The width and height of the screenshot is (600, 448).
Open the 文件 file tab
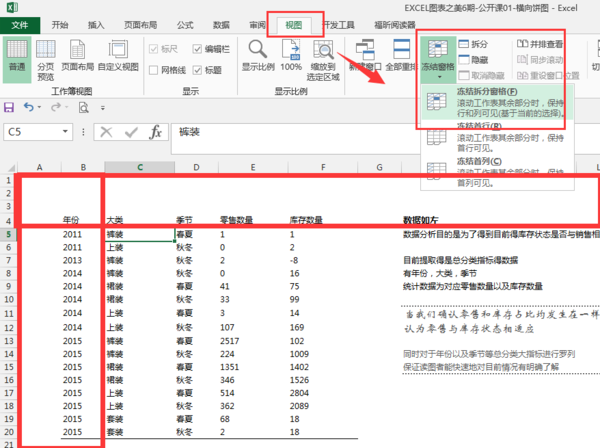point(20,25)
